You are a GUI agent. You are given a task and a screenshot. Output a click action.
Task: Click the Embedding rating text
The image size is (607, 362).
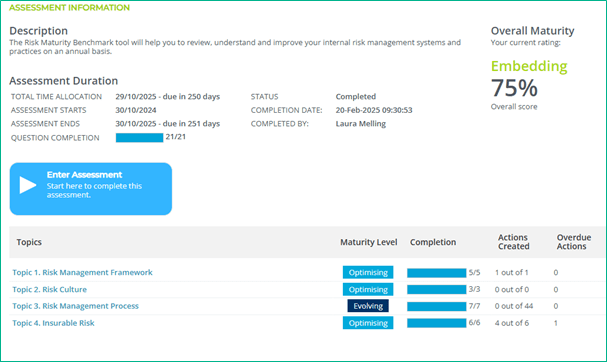coord(529,66)
